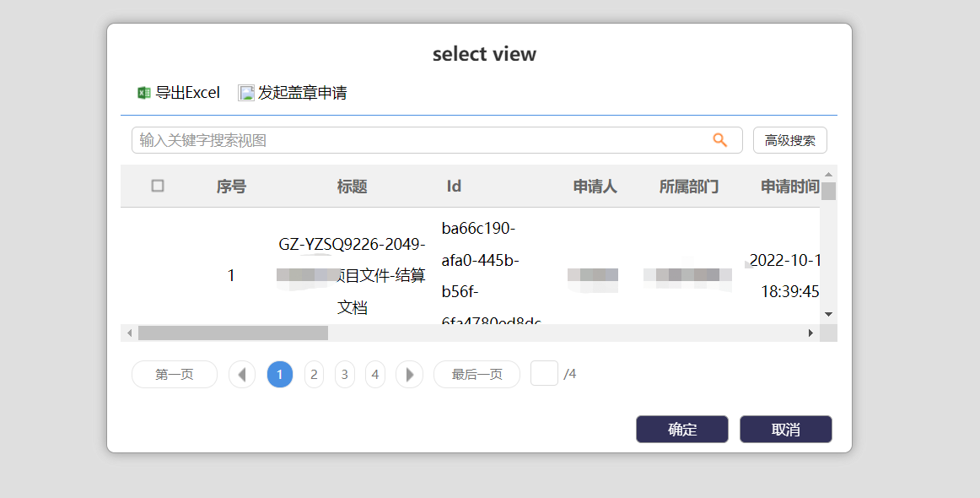Confirm selection with 确定 button
This screenshot has height=498, width=980.
point(681,429)
